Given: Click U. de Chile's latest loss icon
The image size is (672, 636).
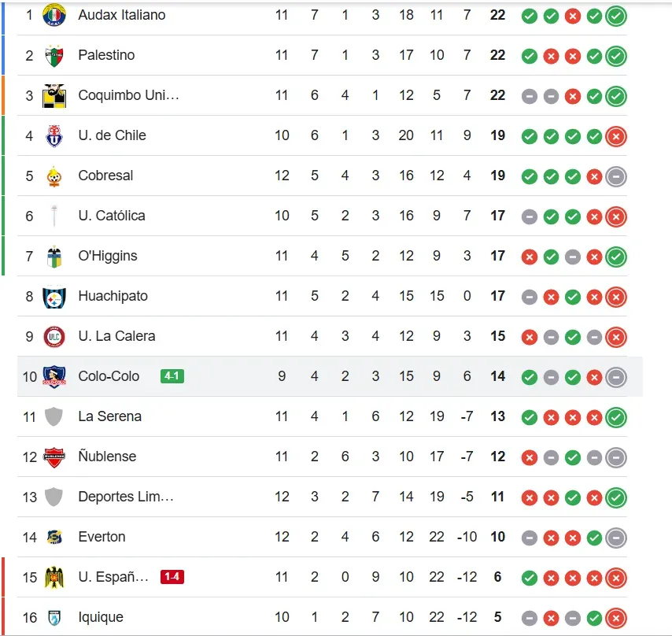Looking at the screenshot, I should coord(616,135).
